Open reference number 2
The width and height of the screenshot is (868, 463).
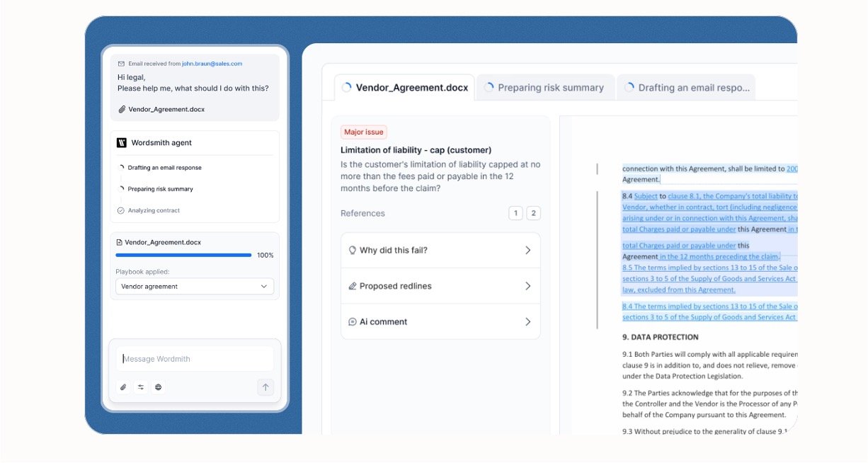pyautogui.click(x=533, y=213)
